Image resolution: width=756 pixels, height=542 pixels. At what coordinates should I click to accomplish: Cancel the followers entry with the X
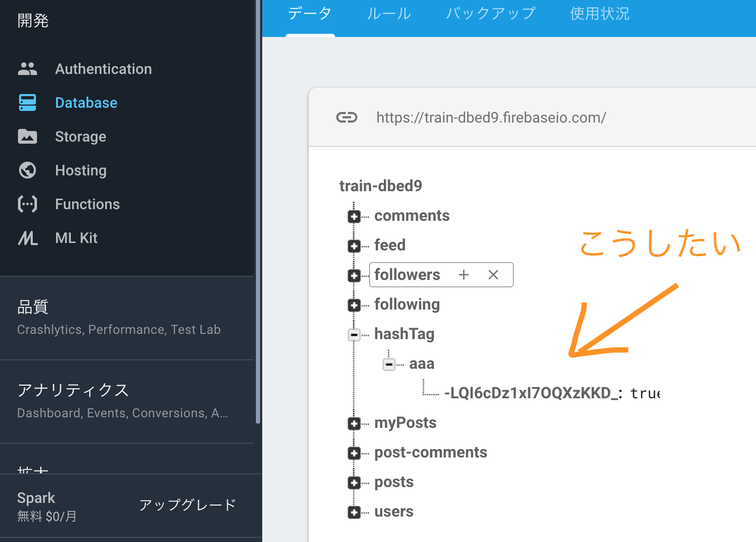pyautogui.click(x=493, y=275)
